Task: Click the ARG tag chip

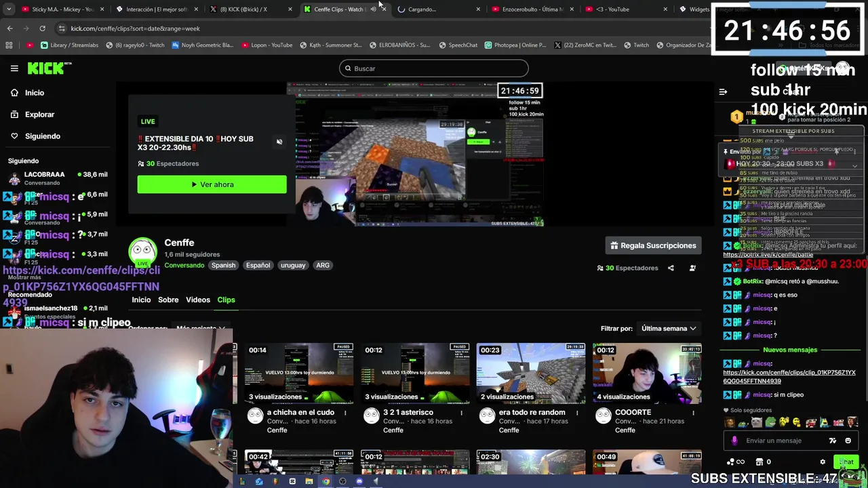Action: click(323, 265)
